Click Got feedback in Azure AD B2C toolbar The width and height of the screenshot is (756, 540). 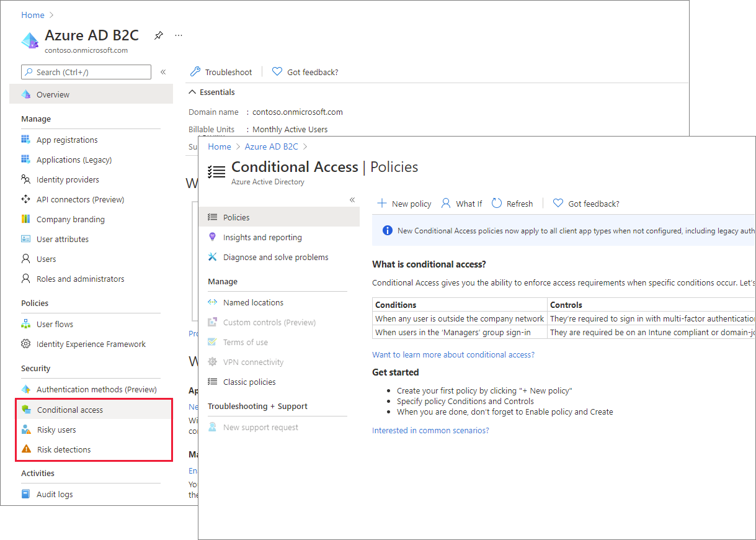305,72
